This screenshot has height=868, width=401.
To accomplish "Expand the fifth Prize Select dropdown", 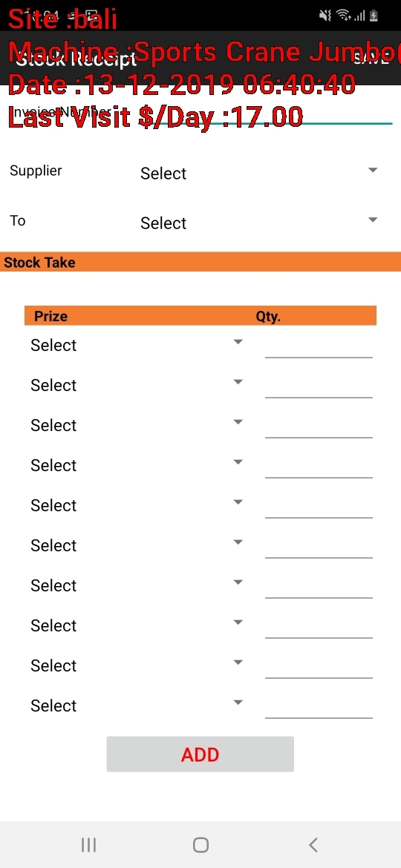I will (x=137, y=505).
